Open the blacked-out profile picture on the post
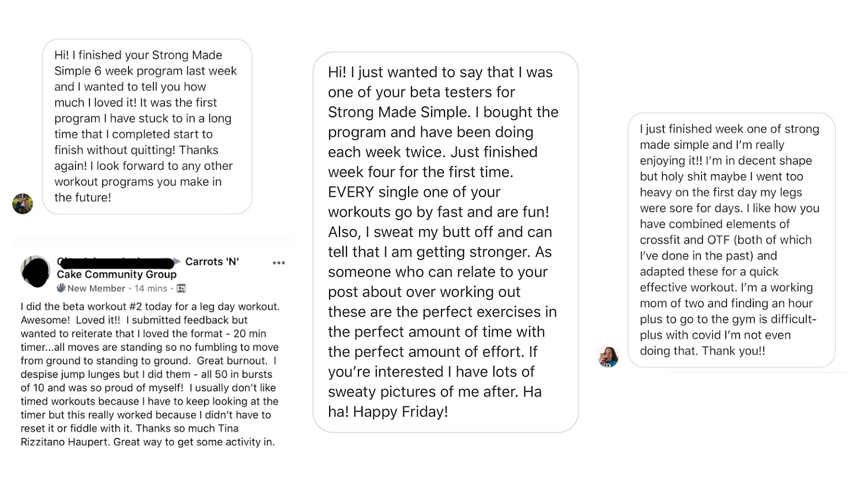The image size is (868, 482). [36, 271]
